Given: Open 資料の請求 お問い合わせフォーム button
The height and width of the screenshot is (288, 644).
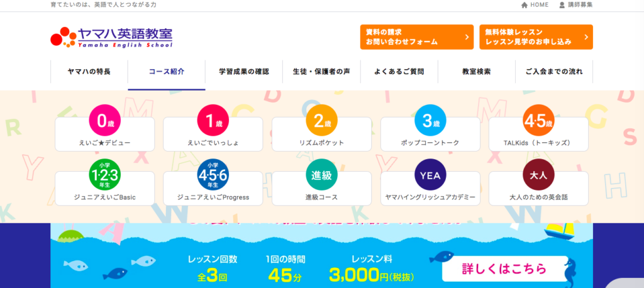Looking at the screenshot, I should coord(417,37).
